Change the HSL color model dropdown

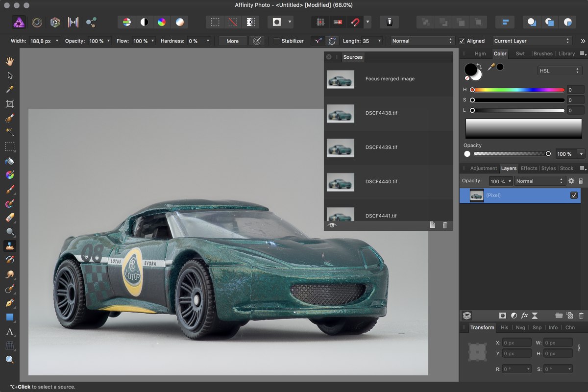point(560,71)
